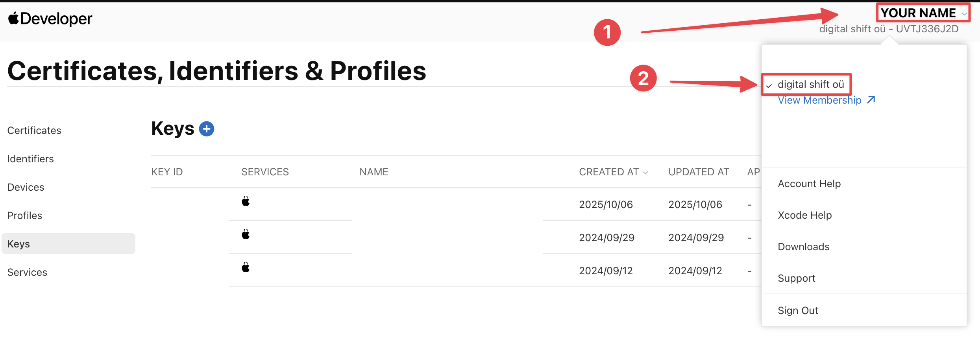Click Sign Out in account menu
The width and height of the screenshot is (980, 342).
798,310
